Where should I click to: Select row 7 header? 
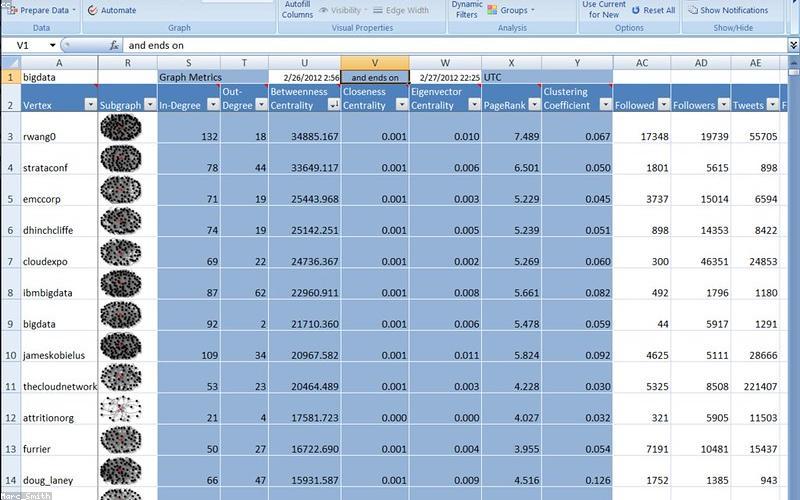pos(11,252)
